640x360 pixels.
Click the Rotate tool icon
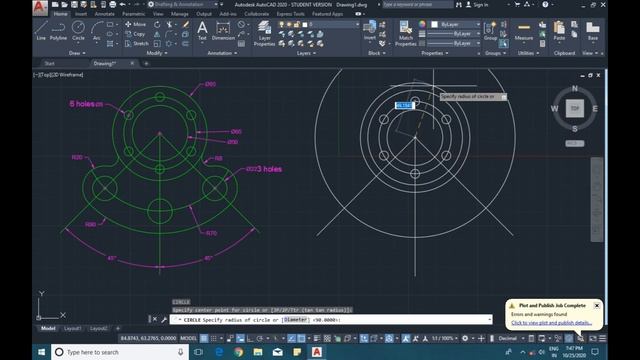pos(157,24)
